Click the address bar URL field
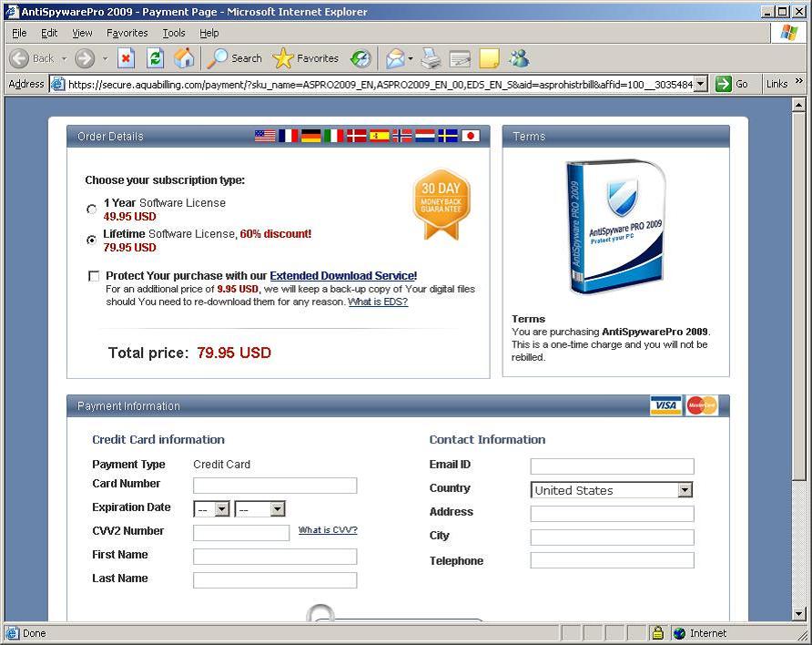This screenshot has width=812, height=645. point(380,84)
